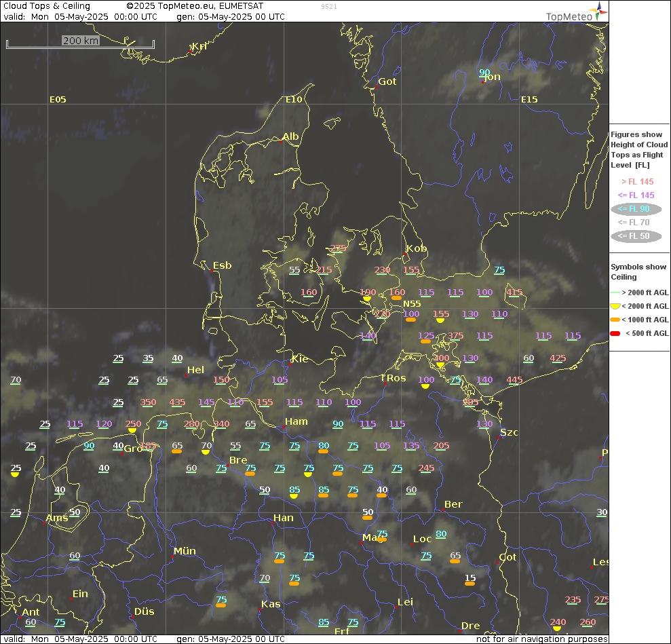The width and height of the screenshot is (671, 644).
Task: Click the TopMeteo brand name text
Action: point(569,16)
